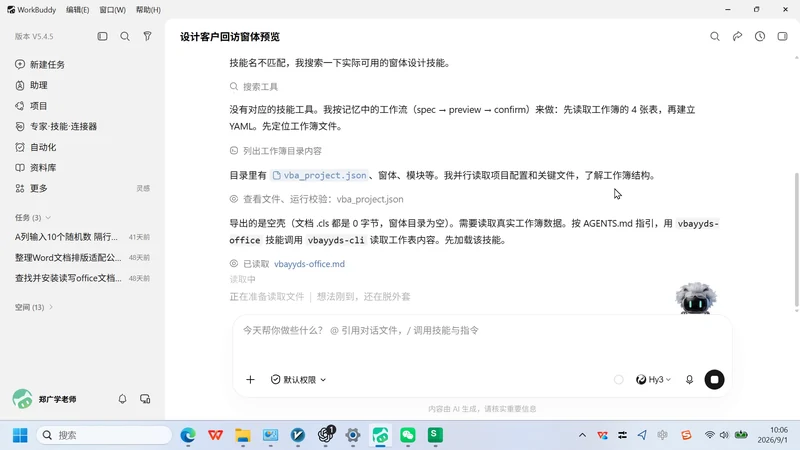800x450 pixels.
Task: Open the green S spreadsheet app on the taskbar
Action: click(435, 435)
